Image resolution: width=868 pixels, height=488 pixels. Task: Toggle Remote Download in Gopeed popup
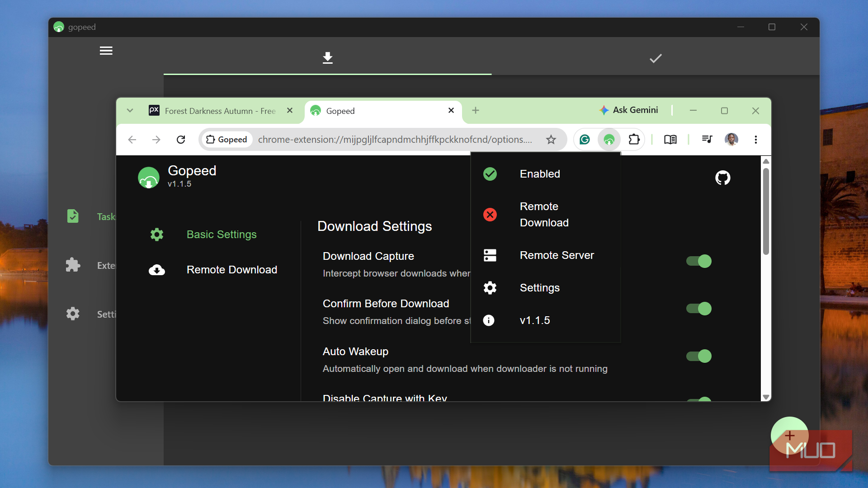545,215
